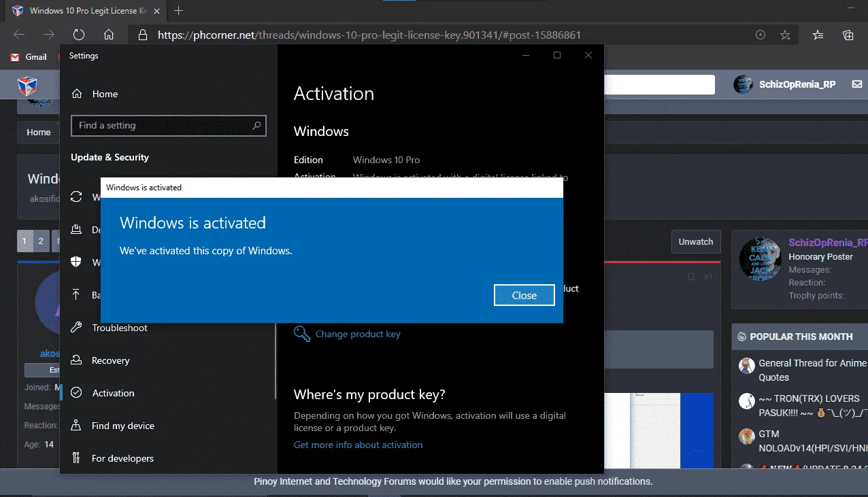
Task: Click the push notifications permission banner
Action: click(453, 481)
